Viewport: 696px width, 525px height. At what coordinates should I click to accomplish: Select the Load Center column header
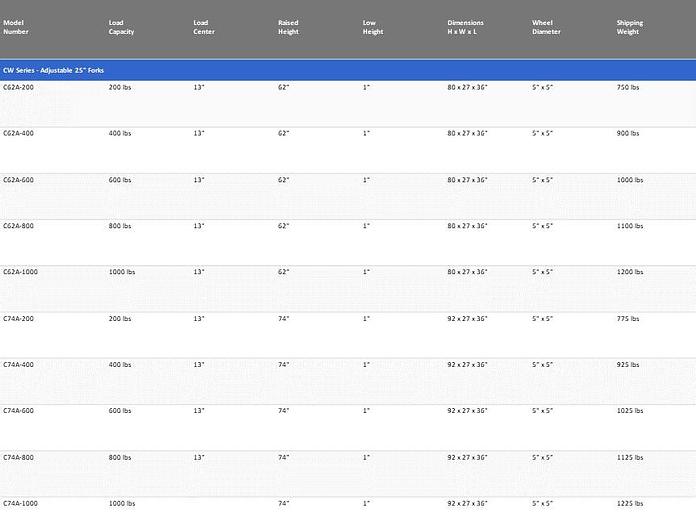click(x=204, y=27)
